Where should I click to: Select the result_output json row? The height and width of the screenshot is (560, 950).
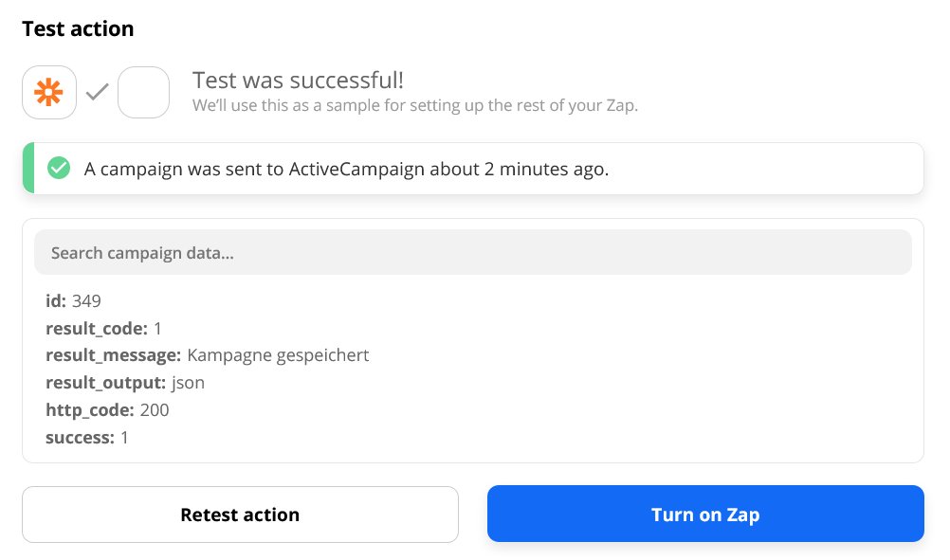pyautogui.click(x=125, y=383)
